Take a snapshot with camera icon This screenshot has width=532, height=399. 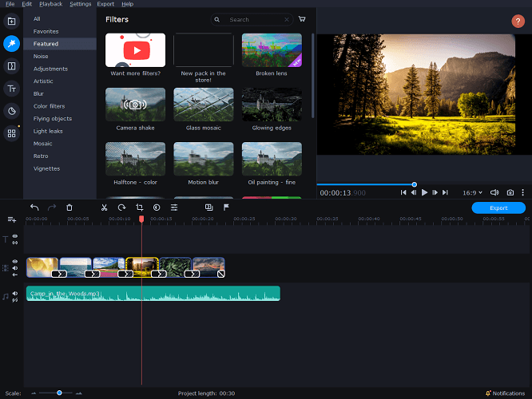tap(510, 192)
